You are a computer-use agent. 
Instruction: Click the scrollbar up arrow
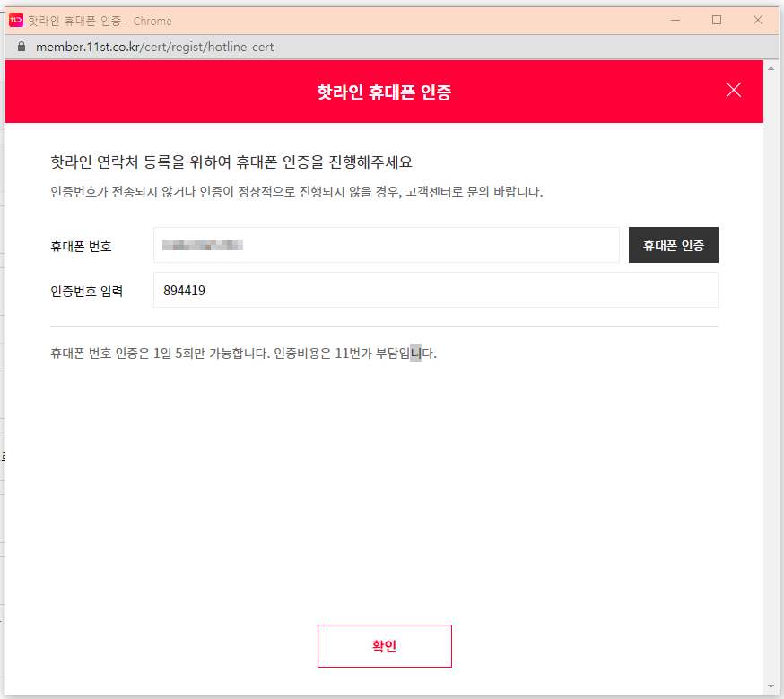click(x=771, y=68)
